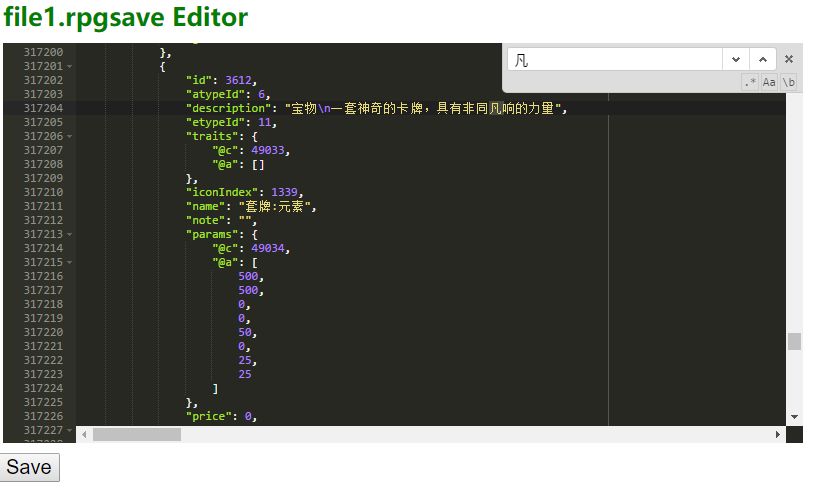Click the 50 value on line 317220
The image size is (832, 492).
pyautogui.click(x=245, y=332)
